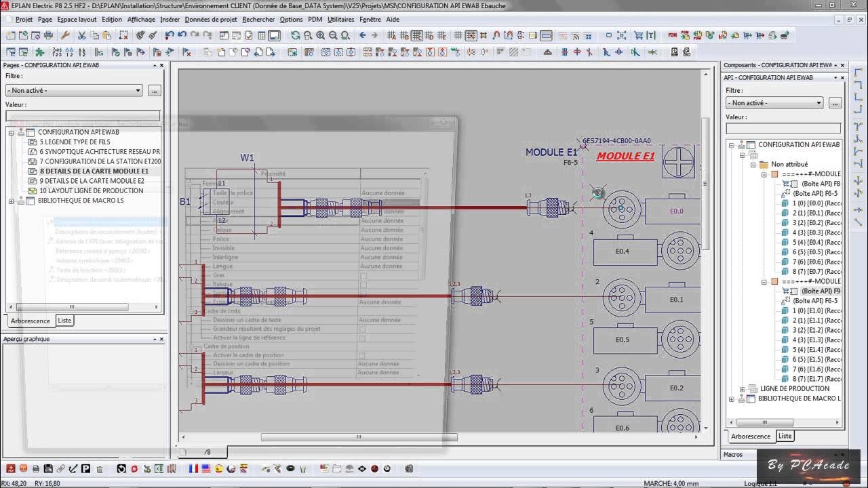Click the Valeur field in Composants panel

pos(783,128)
